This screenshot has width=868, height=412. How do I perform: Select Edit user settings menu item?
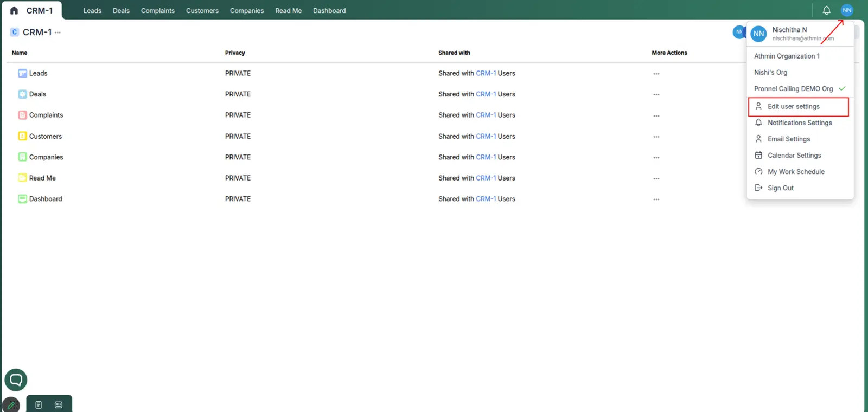(x=793, y=107)
